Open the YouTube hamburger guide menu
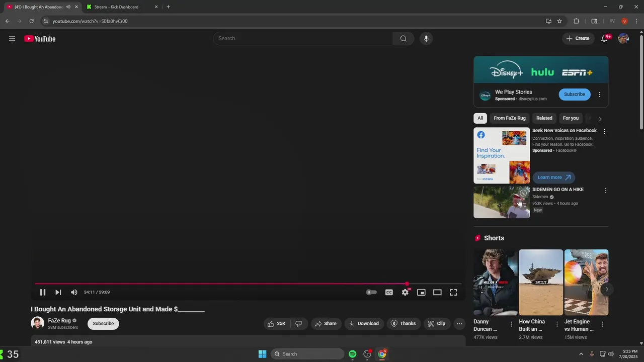 coord(12,39)
